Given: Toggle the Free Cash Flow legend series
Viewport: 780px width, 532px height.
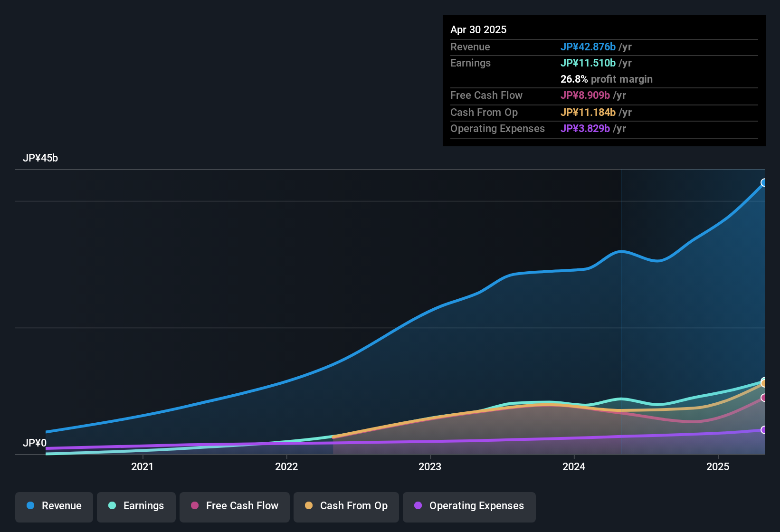Looking at the screenshot, I should (235, 507).
